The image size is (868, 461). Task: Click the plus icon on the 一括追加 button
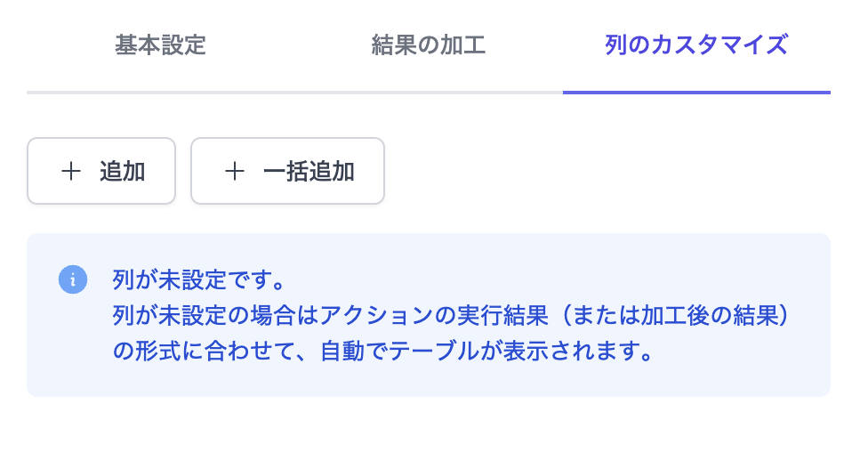coord(235,172)
